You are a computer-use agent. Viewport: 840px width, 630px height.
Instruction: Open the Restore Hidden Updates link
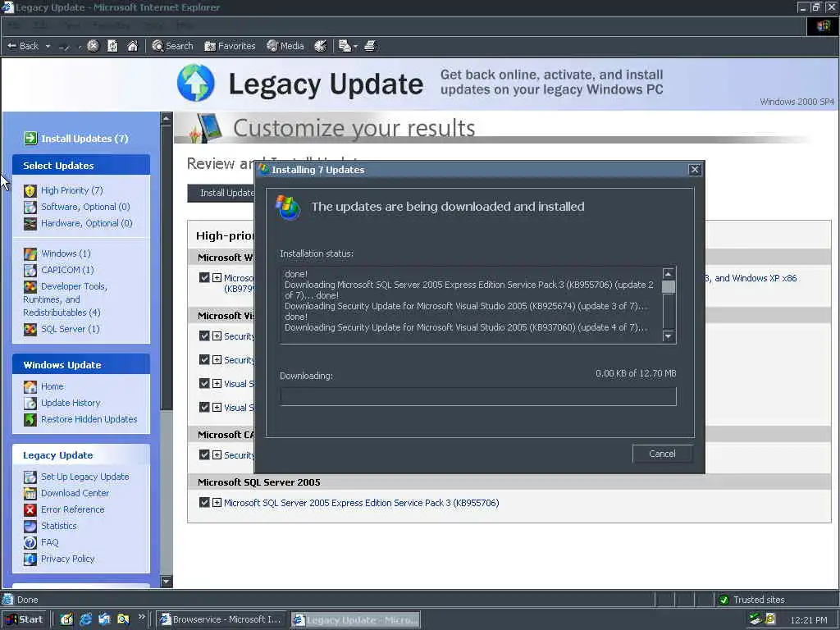tap(89, 419)
